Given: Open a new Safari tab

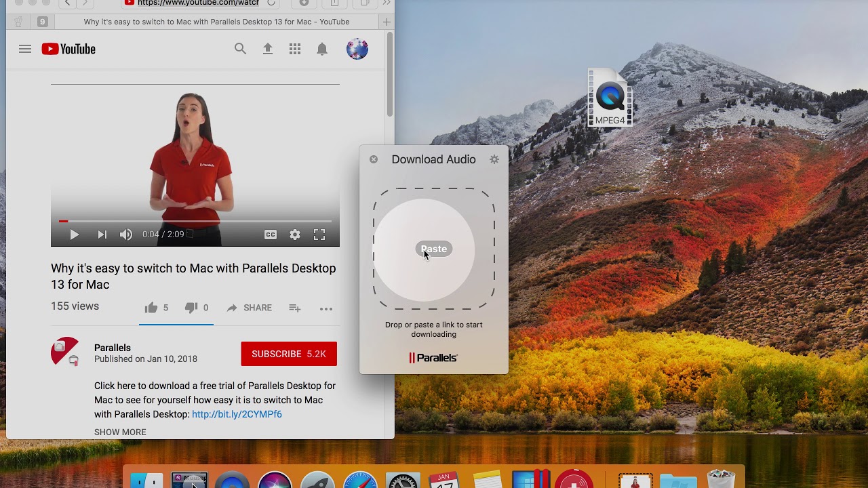Looking at the screenshot, I should [387, 22].
